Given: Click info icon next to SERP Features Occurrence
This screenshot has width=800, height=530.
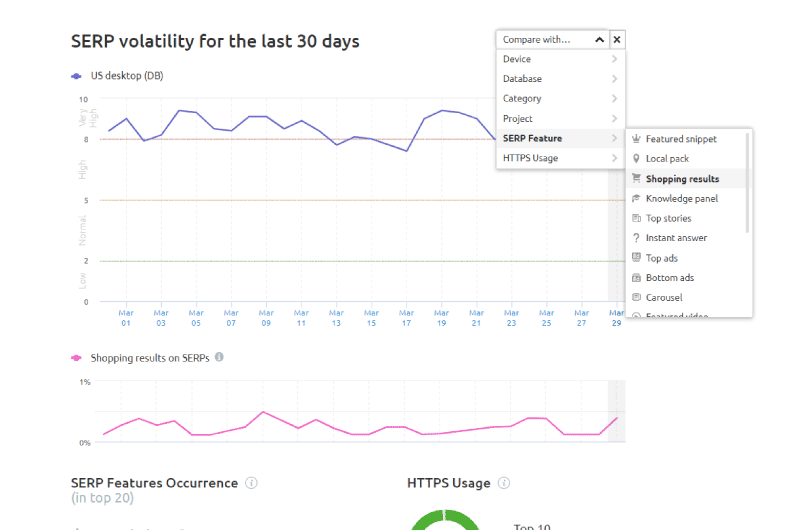Looking at the screenshot, I should click(252, 483).
